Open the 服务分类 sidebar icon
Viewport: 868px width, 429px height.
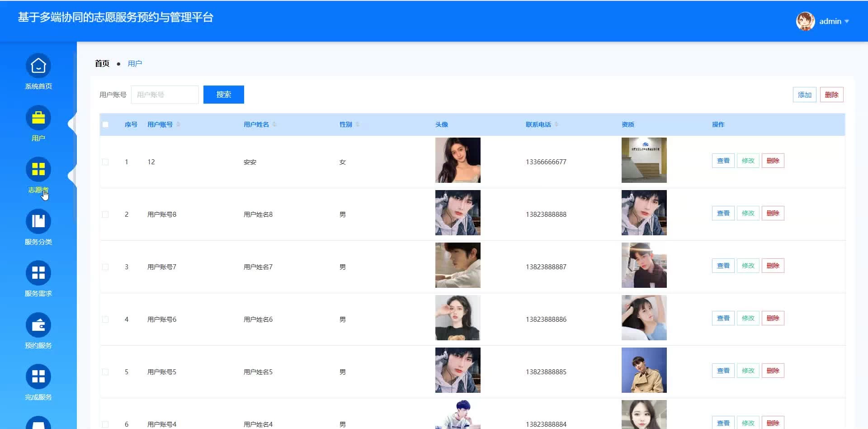tap(38, 221)
